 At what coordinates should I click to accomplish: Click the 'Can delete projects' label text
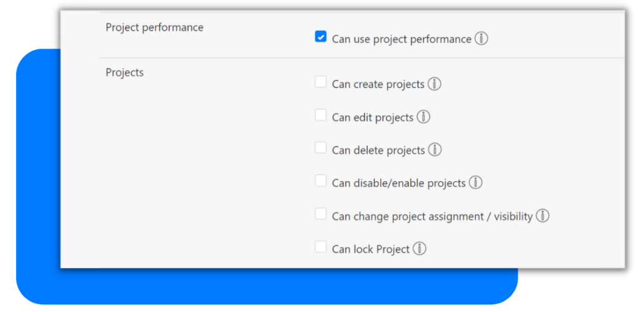click(378, 150)
